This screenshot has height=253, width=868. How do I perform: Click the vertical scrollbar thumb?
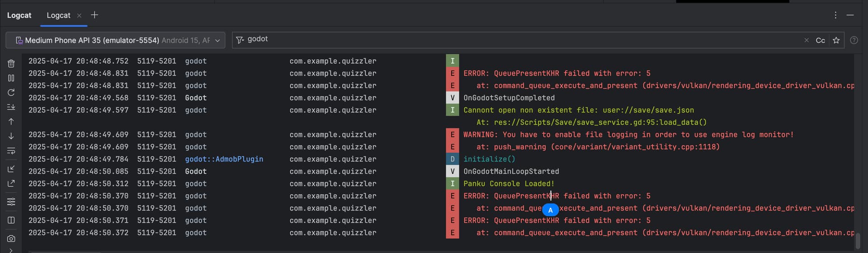coord(859,240)
